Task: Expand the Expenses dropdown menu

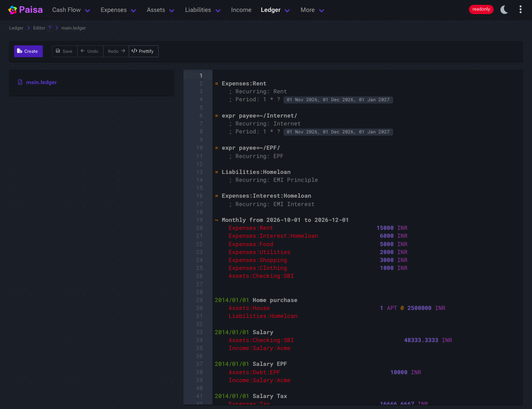Action: click(118, 10)
